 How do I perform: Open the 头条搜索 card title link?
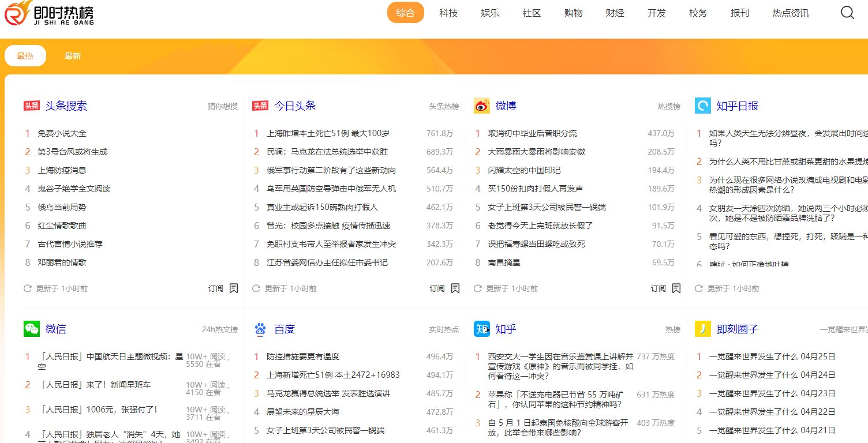(66, 106)
